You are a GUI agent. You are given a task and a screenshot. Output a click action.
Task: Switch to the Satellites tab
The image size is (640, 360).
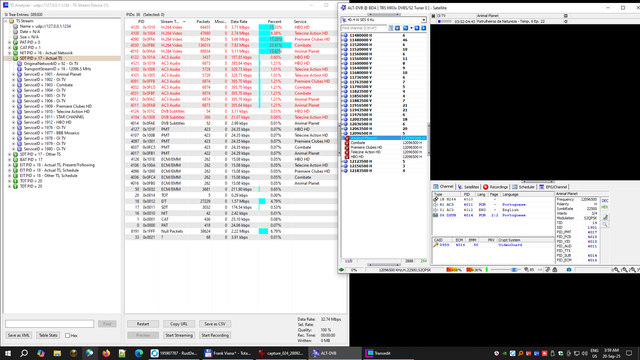click(x=468, y=187)
